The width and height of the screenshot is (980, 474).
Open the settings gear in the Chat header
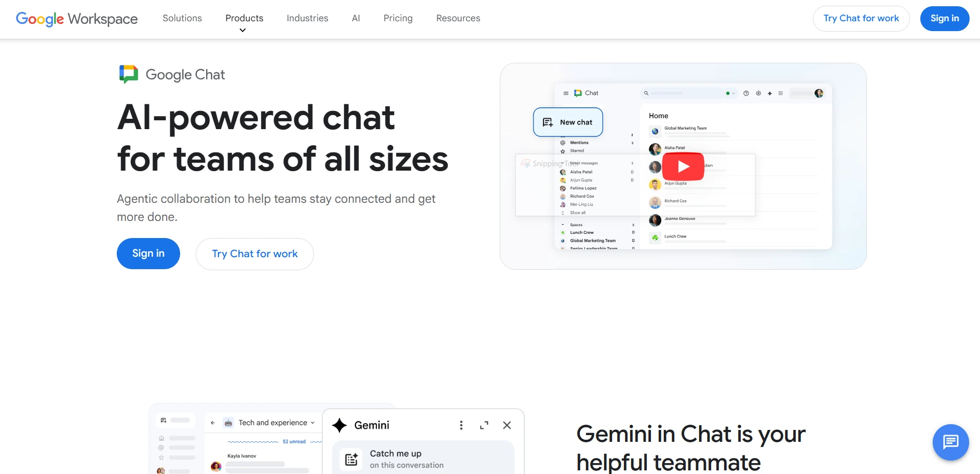tap(758, 93)
